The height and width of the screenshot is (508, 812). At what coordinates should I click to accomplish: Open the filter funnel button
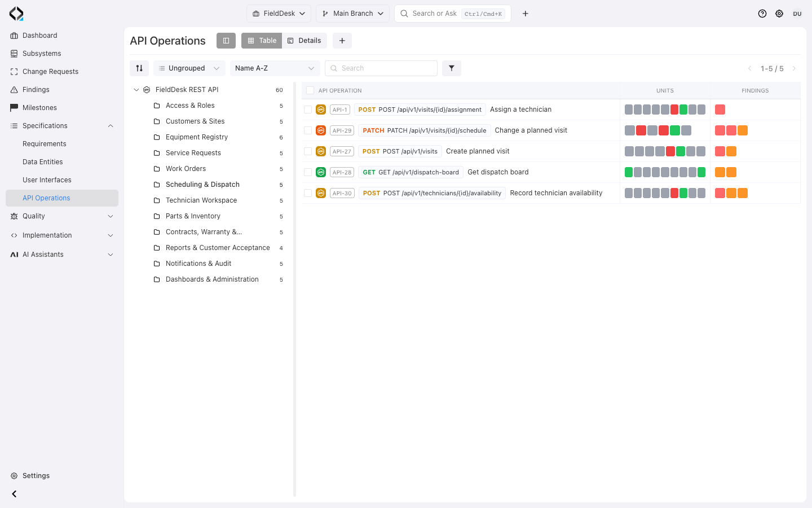click(x=452, y=68)
